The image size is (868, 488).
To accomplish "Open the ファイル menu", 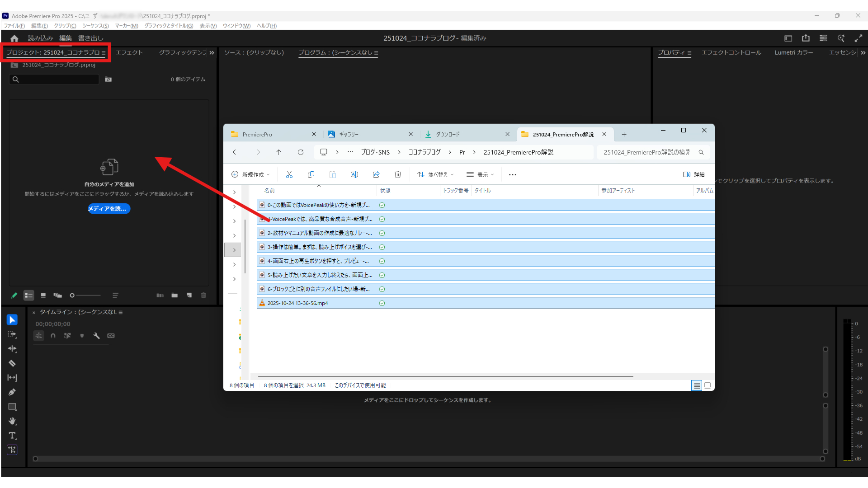I will tap(14, 26).
